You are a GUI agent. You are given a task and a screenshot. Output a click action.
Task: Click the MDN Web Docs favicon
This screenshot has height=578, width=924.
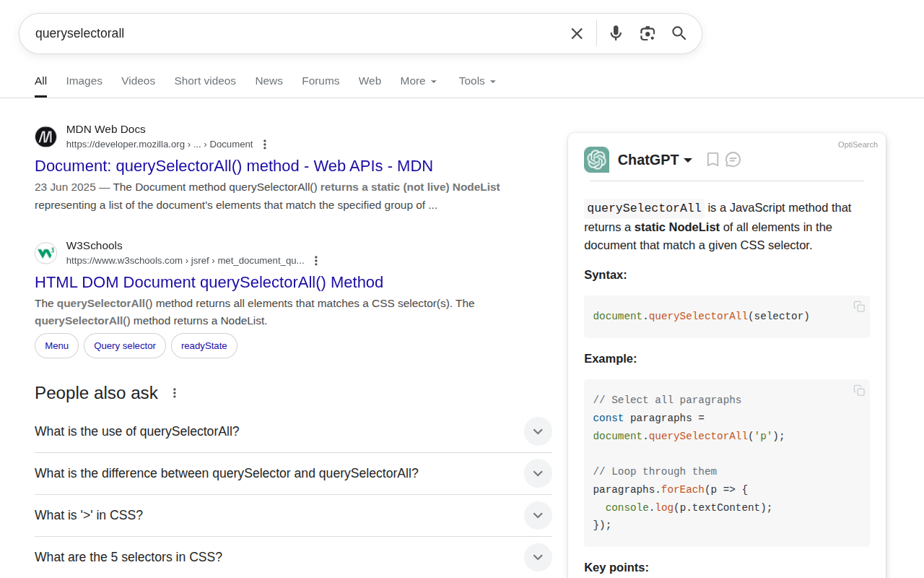pos(45,137)
